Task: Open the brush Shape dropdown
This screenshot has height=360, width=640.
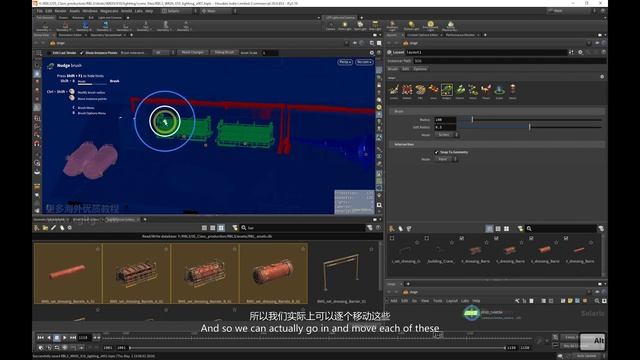Action: click(447, 135)
